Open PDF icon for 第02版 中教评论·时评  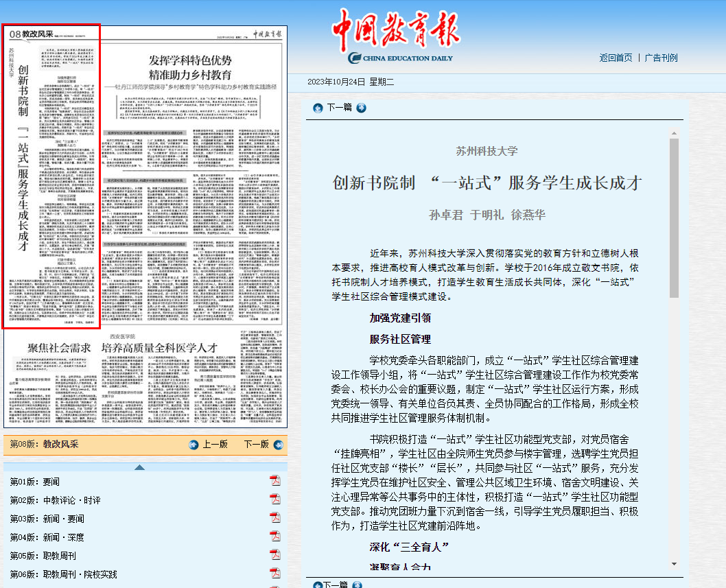[275, 499]
